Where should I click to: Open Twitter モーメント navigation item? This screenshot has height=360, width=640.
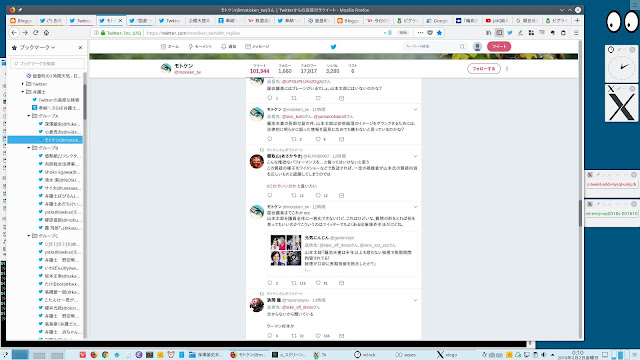200,47
